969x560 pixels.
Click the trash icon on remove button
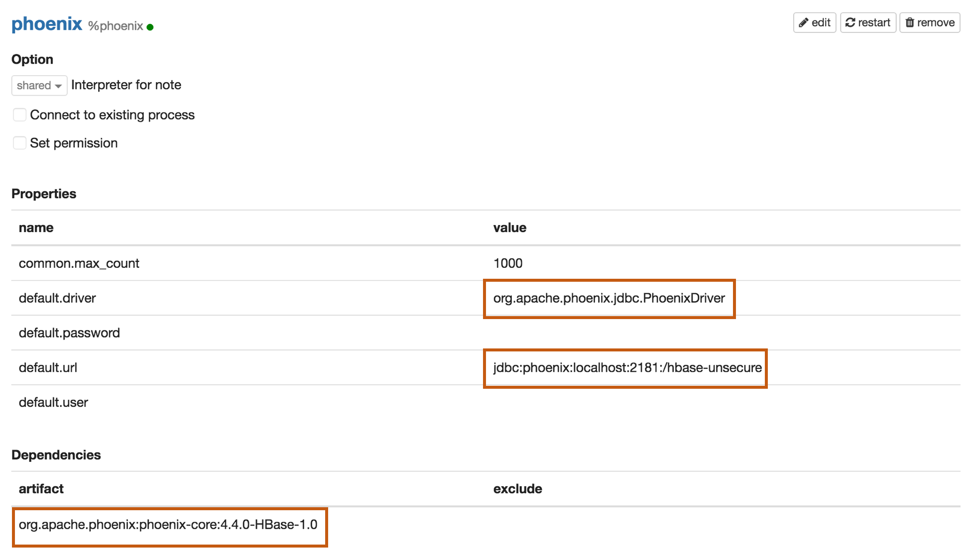click(910, 23)
